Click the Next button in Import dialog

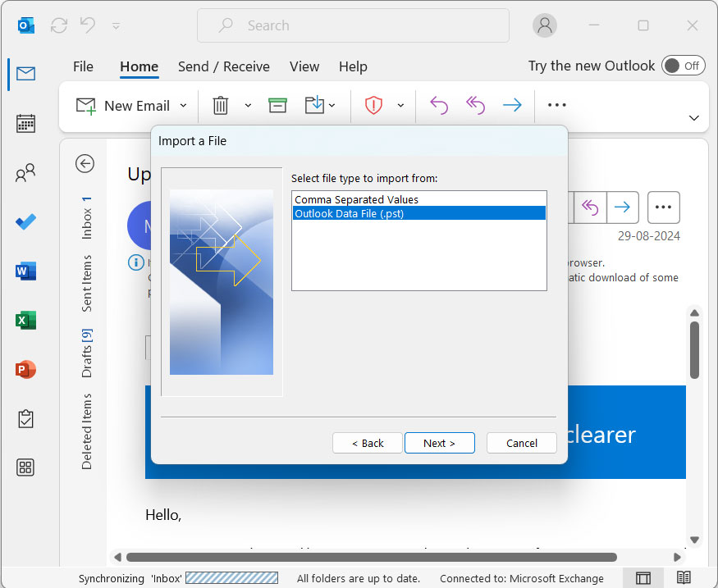(440, 443)
